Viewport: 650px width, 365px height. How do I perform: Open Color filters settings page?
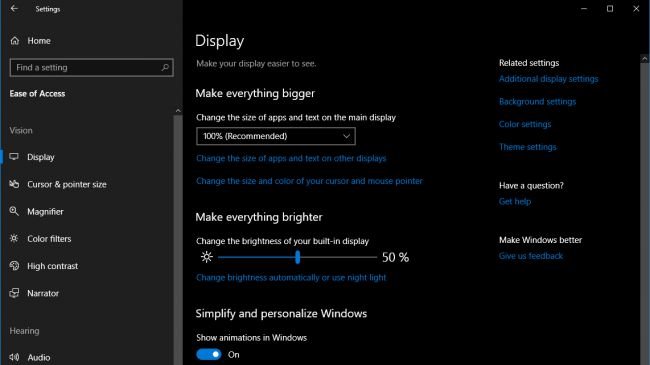click(49, 239)
